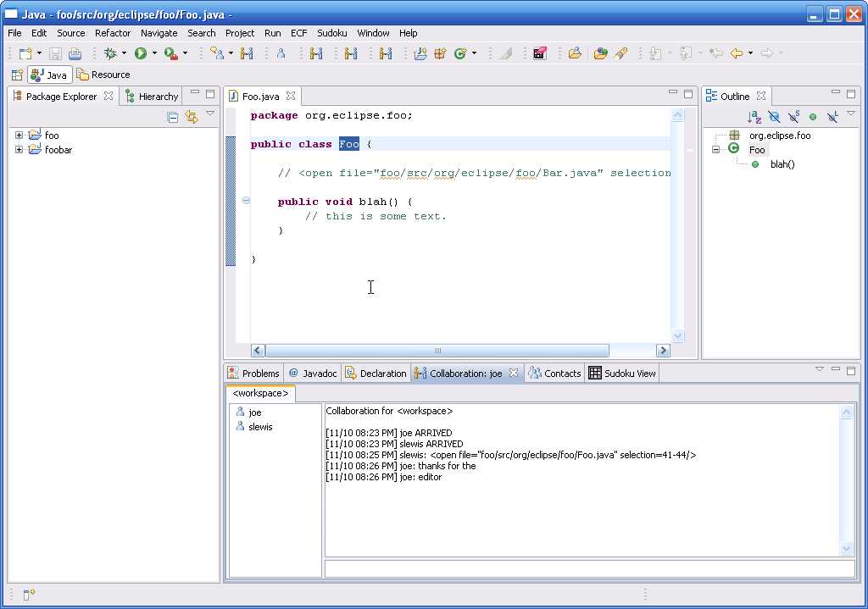Open the Sudoku View tab
Viewport: 868px width, 609px height.
point(622,374)
